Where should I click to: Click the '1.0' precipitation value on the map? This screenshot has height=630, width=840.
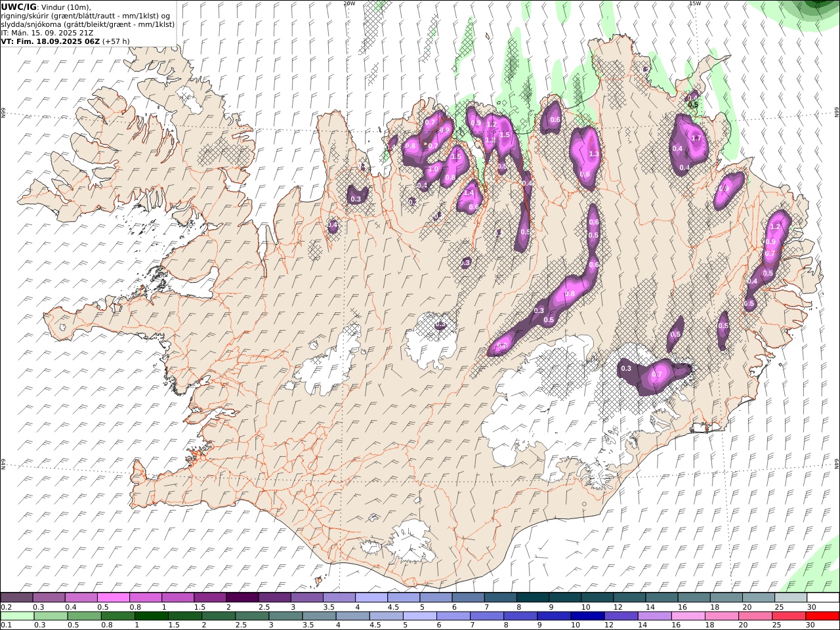coord(433,169)
